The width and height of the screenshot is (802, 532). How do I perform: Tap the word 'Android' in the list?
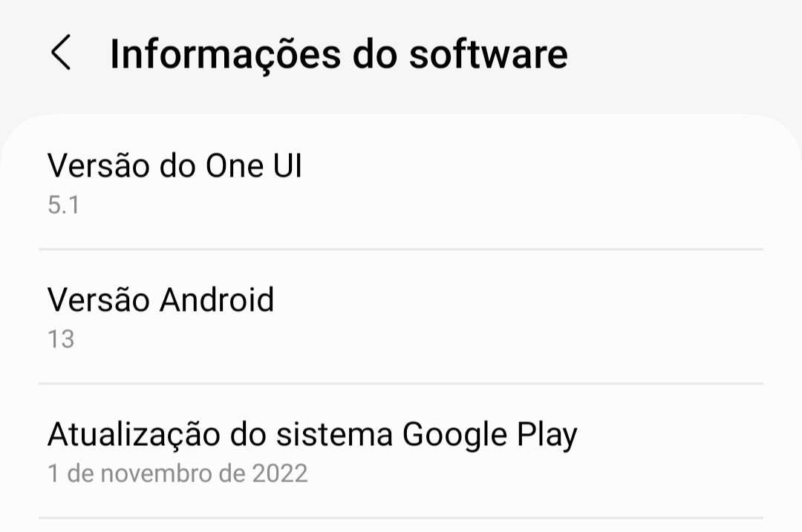tap(217, 300)
